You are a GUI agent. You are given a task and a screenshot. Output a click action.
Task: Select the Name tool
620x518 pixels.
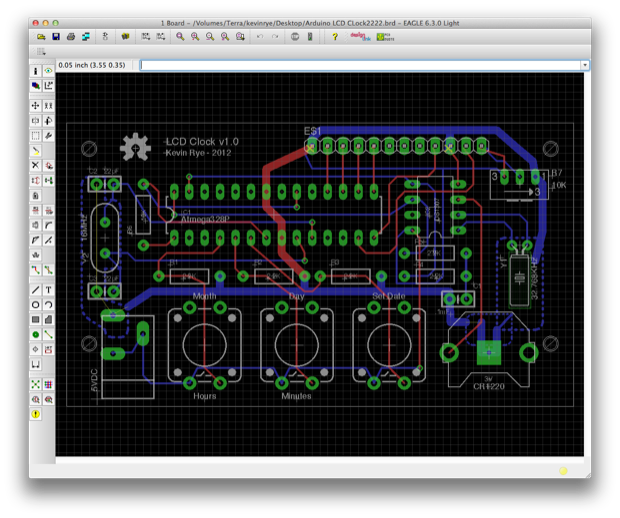36,210
